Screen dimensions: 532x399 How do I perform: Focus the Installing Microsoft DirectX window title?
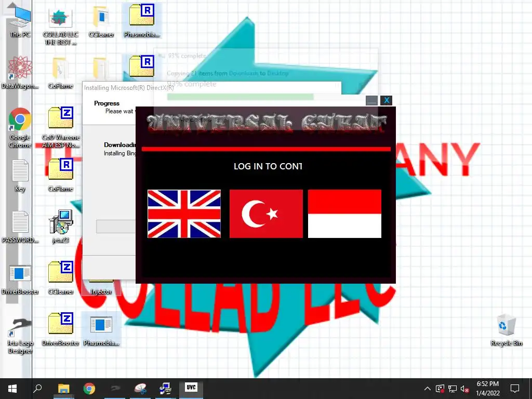pos(129,88)
